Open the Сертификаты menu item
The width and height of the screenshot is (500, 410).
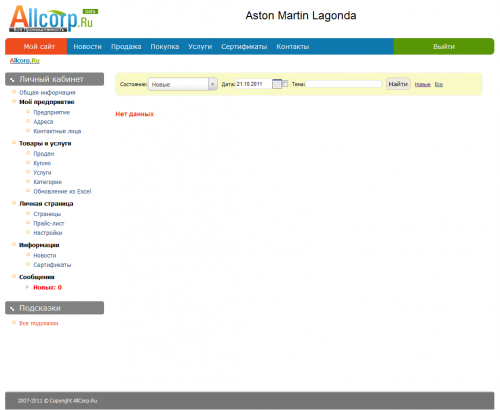click(244, 47)
